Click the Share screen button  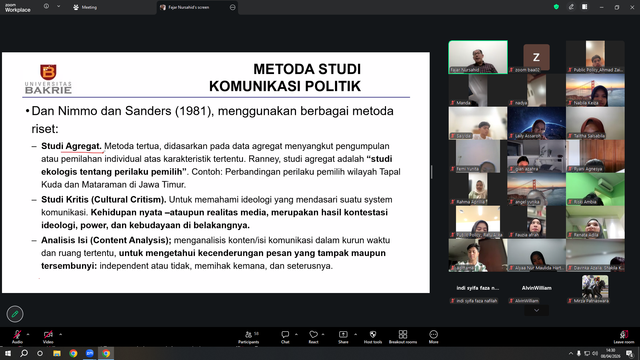point(343,337)
